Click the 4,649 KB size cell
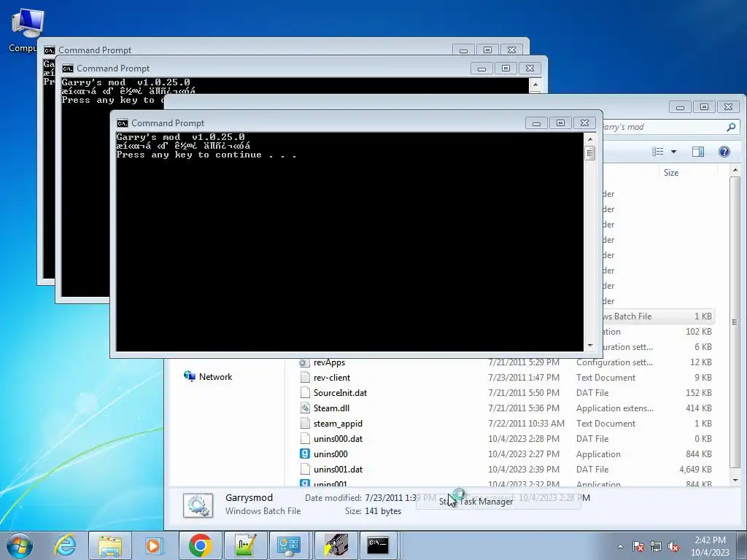The width and height of the screenshot is (747, 560). point(695,469)
